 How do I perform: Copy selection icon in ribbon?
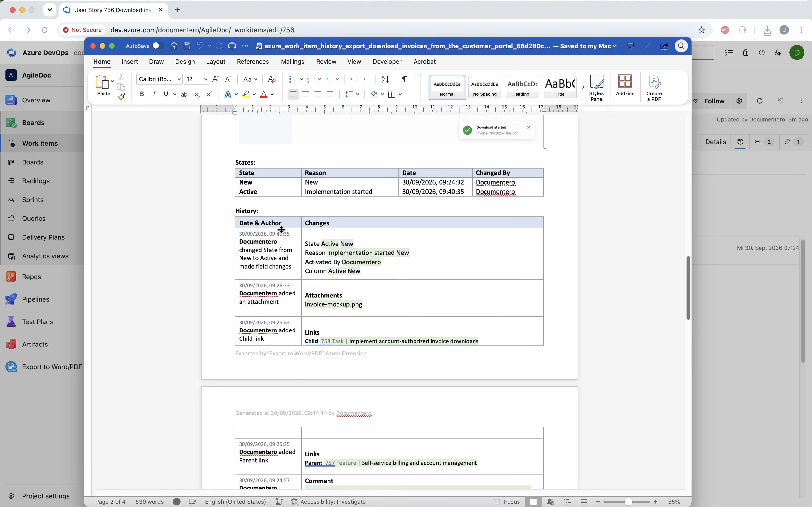121,87
